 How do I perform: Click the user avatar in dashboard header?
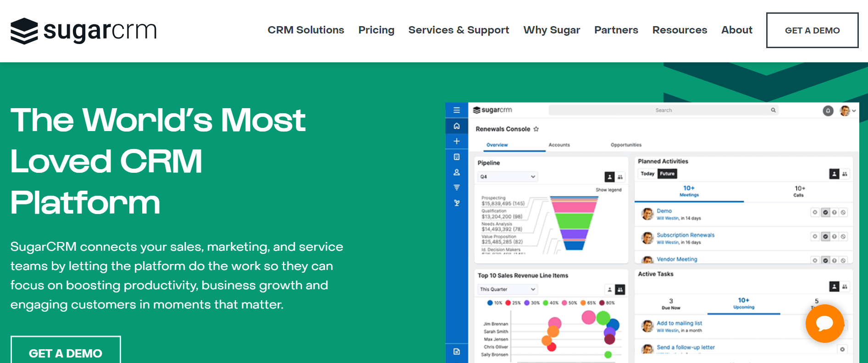[845, 110]
